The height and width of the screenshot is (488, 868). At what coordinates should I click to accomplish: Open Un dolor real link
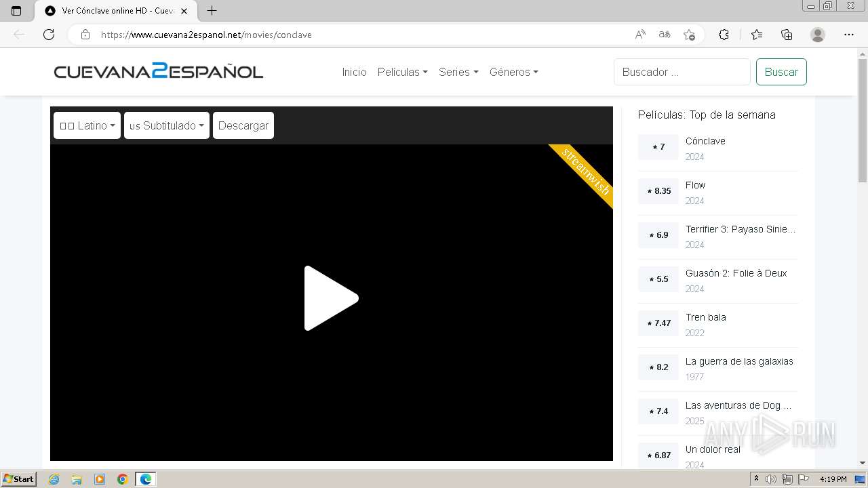(713, 449)
